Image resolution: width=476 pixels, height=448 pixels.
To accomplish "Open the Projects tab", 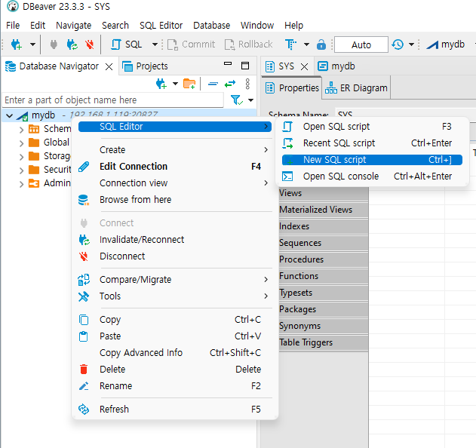I will tap(152, 66).
